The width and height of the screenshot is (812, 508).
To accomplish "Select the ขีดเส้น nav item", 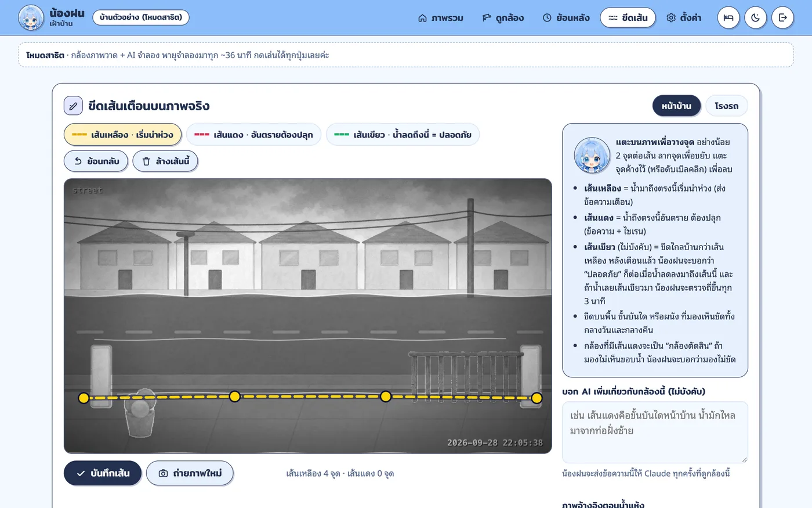I will click(x=628, y=18).
